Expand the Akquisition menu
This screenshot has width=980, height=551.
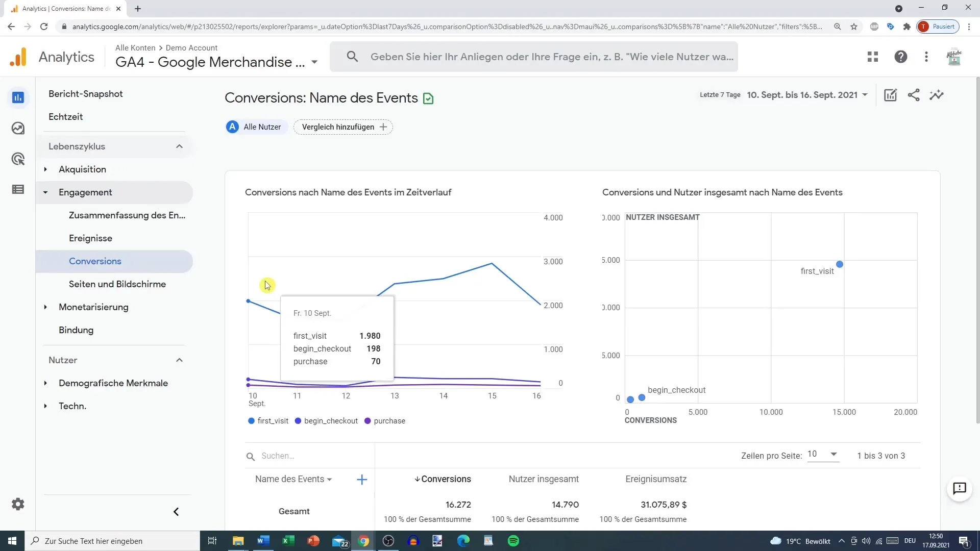tap(45, 169)
